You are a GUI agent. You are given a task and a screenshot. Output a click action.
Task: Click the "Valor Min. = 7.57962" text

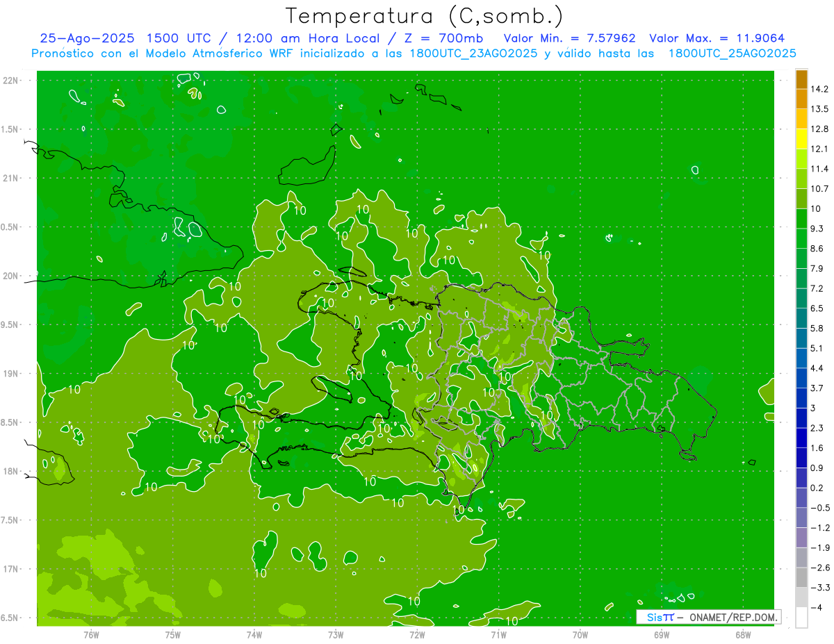(x=569, y=38)
